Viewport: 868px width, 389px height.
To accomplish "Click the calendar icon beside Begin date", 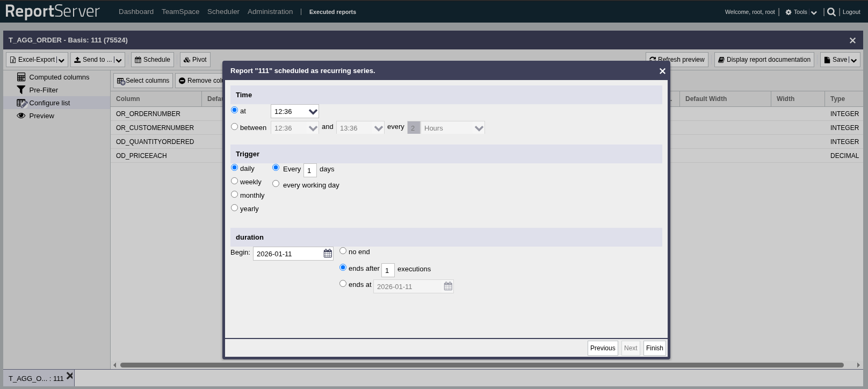I will pyautogui.click(x=328, y=254).
